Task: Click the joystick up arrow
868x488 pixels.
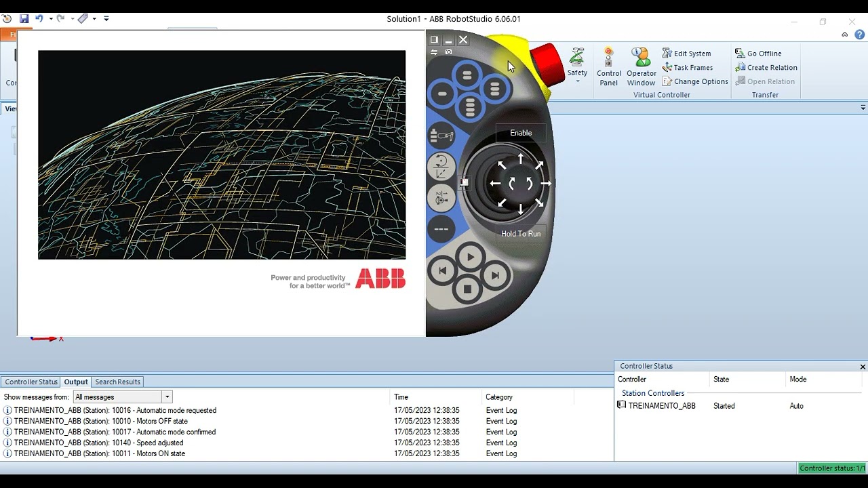Action: click(x=520, y=159)
